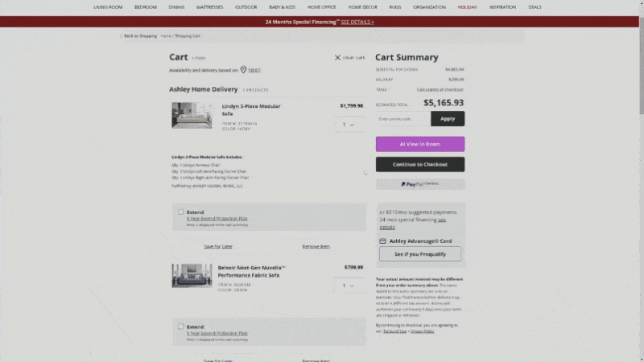Click the Privacy Policy link

(x=422, y=331)
